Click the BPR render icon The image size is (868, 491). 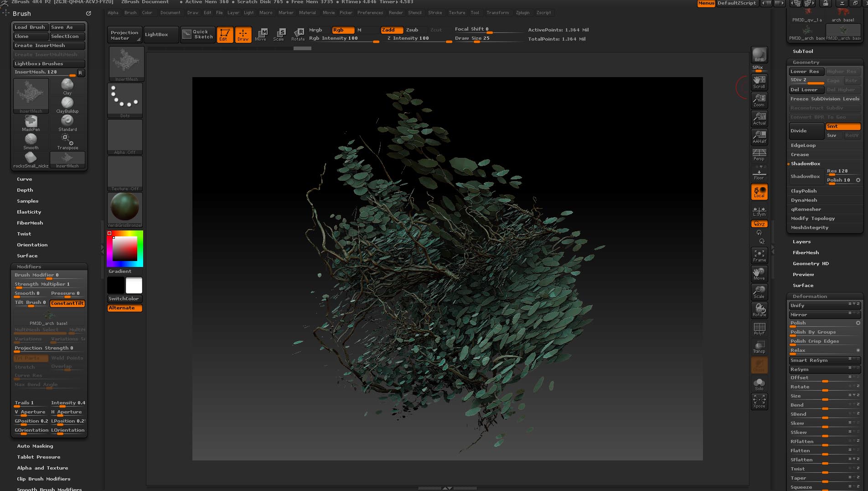pos(759,55)
